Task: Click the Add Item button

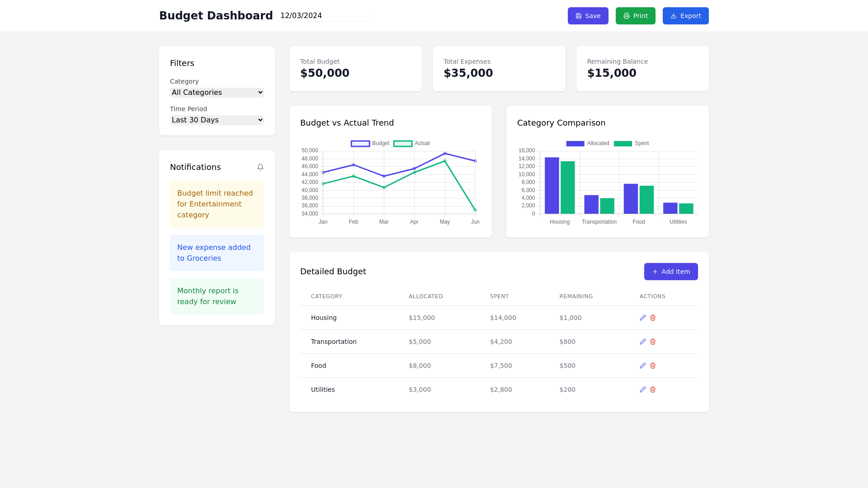Action: pos(671,272)
